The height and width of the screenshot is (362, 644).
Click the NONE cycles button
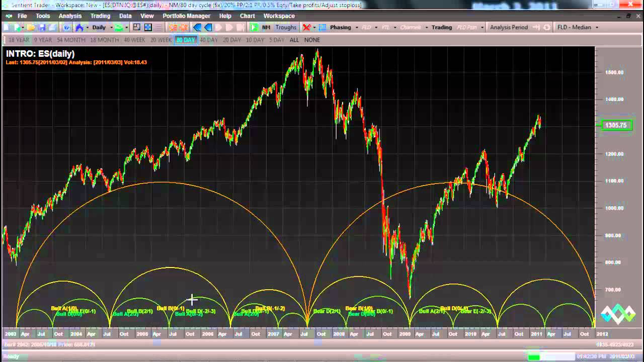tap(312, 40)
